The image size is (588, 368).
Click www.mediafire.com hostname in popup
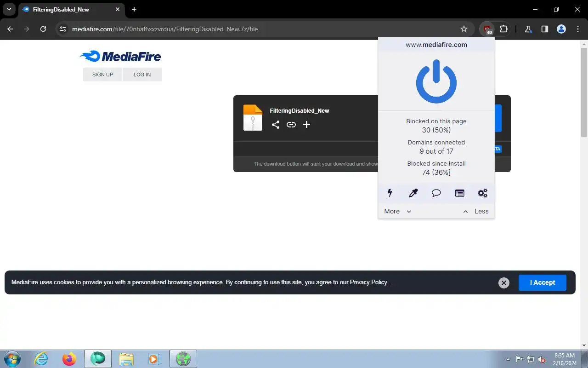click(436, 45)
